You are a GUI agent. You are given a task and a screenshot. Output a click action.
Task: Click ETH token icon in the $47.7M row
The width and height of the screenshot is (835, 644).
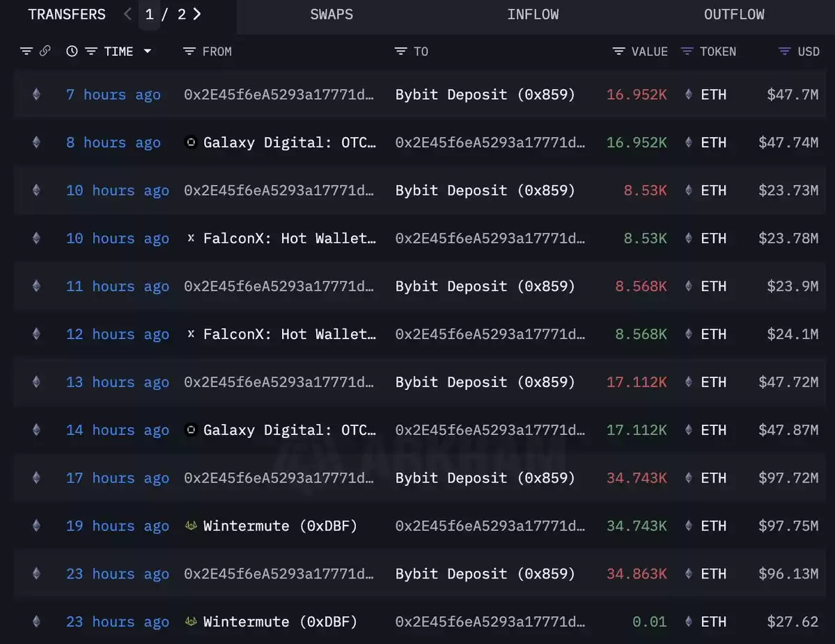pos(689,94)
